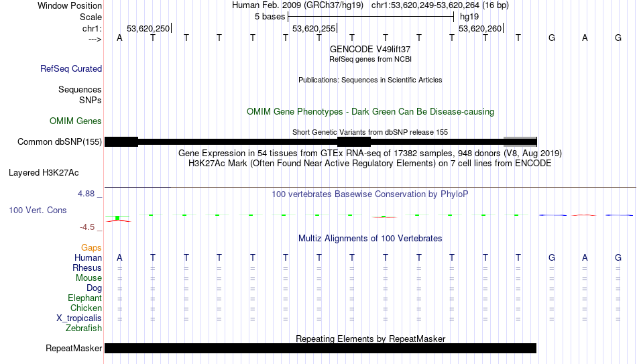
Task: Click the RefSeq genes from NCBI title
Action: [x=370, y=59]
